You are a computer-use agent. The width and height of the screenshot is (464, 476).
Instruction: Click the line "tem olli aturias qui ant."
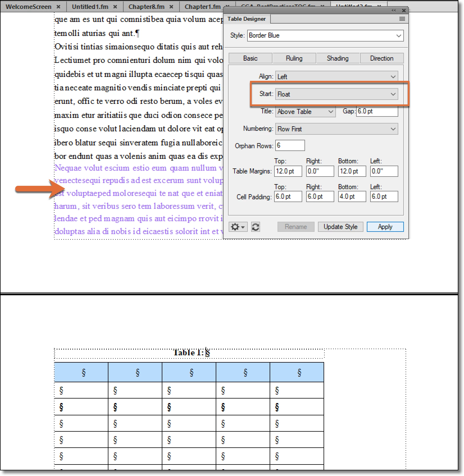[97, 33]
